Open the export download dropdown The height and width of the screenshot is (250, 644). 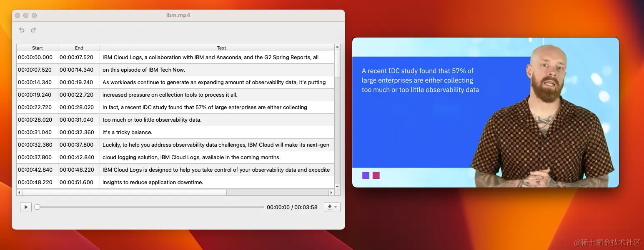[332, 207]
